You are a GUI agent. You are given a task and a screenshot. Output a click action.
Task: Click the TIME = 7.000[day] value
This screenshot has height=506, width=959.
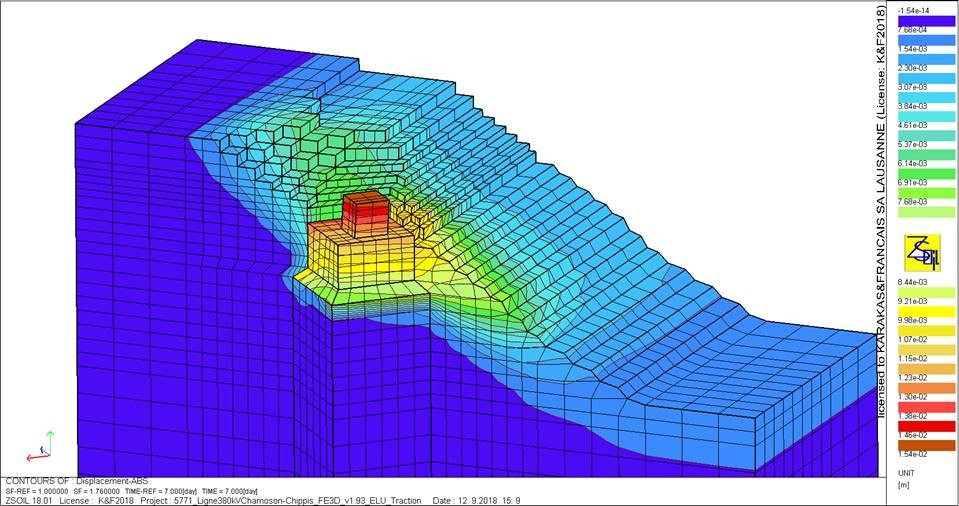pos(231,491)
